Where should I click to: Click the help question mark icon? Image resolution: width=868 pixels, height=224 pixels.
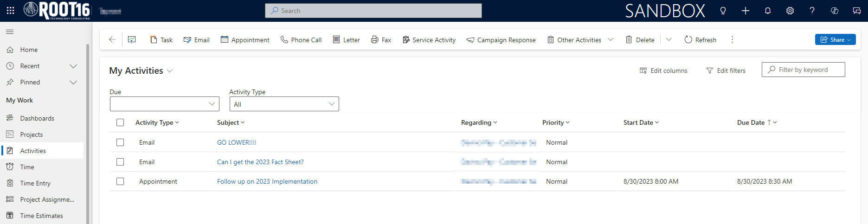coord(812,11)
